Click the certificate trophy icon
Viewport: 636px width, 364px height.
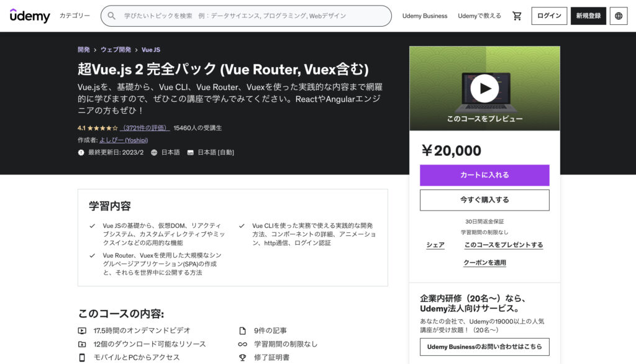click(243, 358)
